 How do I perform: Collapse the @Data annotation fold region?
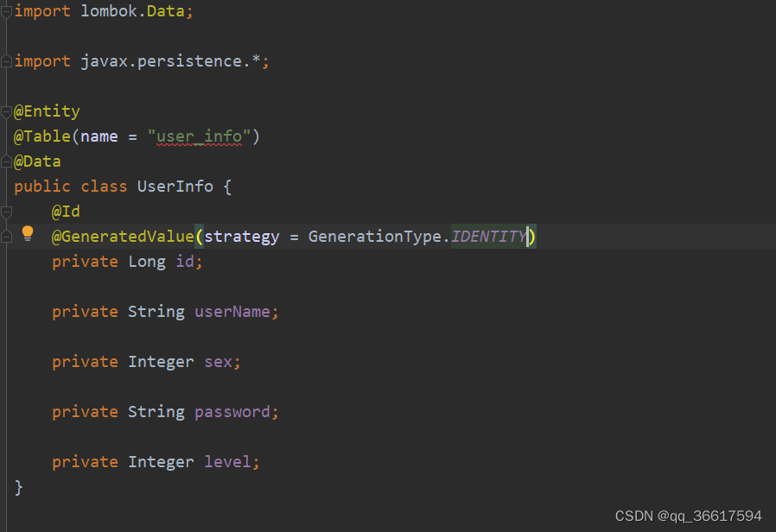coord(6,161)
